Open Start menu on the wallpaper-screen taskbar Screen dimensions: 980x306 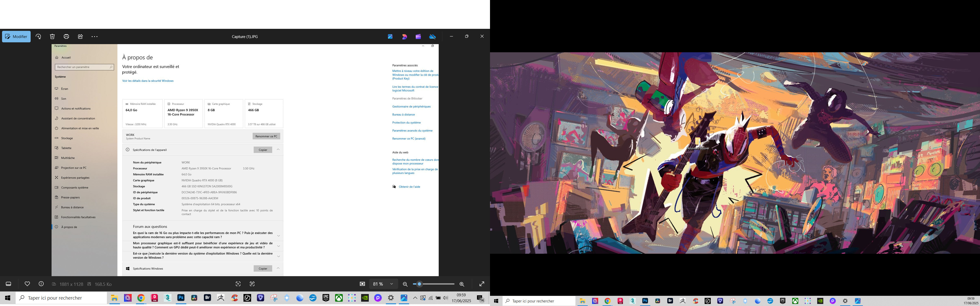coord(496,301)
